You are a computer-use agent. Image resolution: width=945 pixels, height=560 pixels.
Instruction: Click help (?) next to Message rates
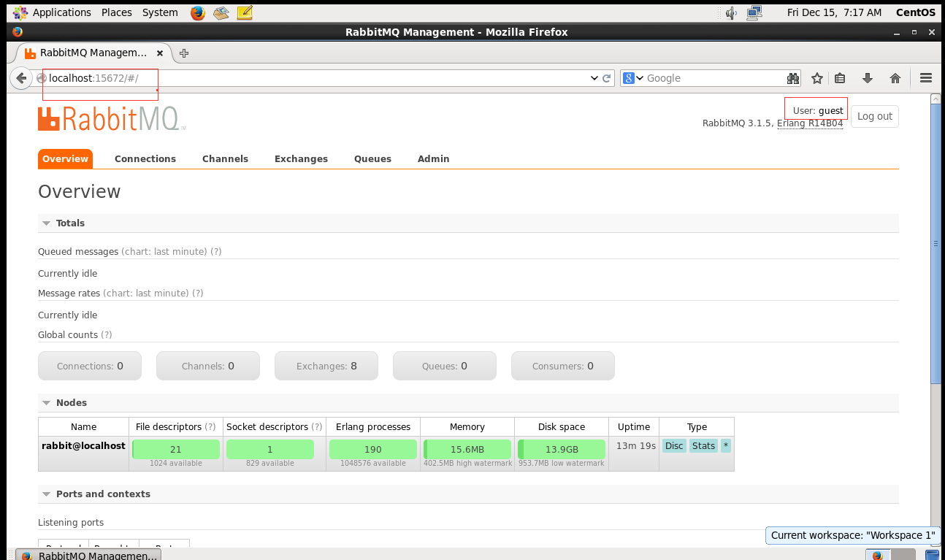197,294
